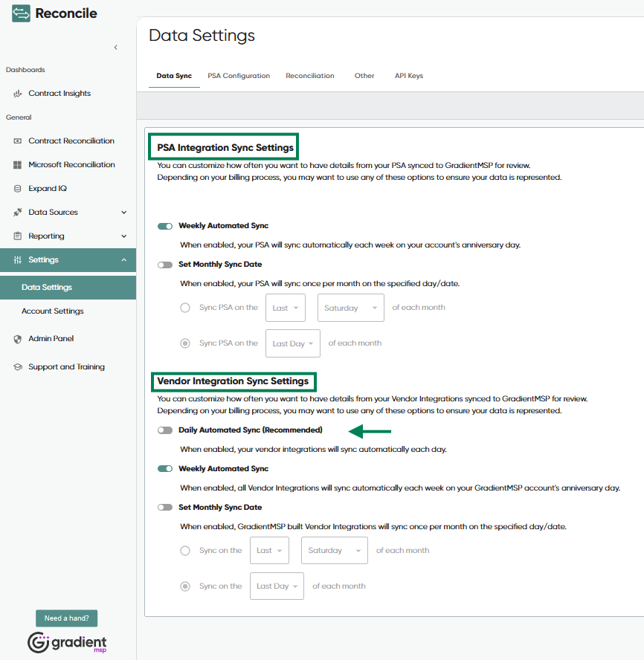Select radio for Sync PSA on Last Saturday
The width and height of the screenshot is (644, 660).
point(185,308)
